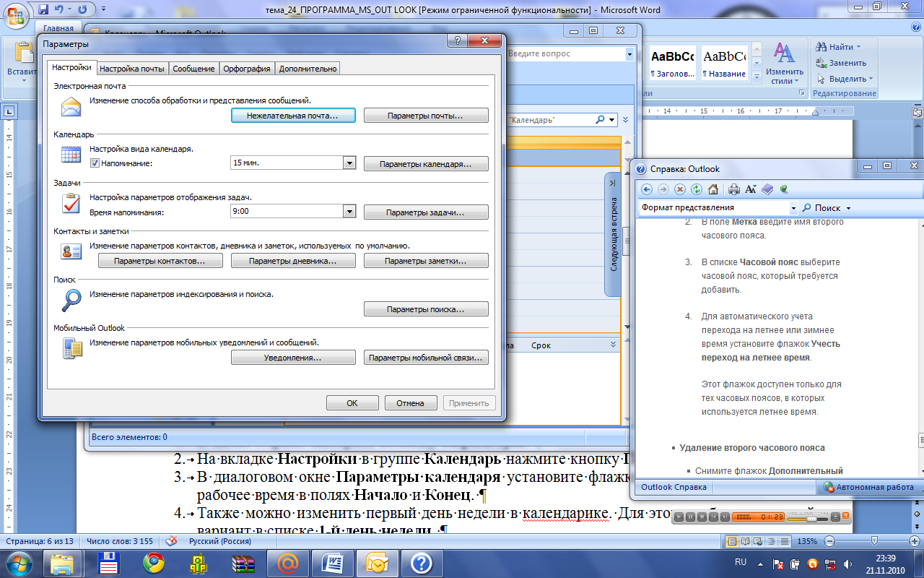Click Параметры дневника button
The image size is (924, 578).
293,261
